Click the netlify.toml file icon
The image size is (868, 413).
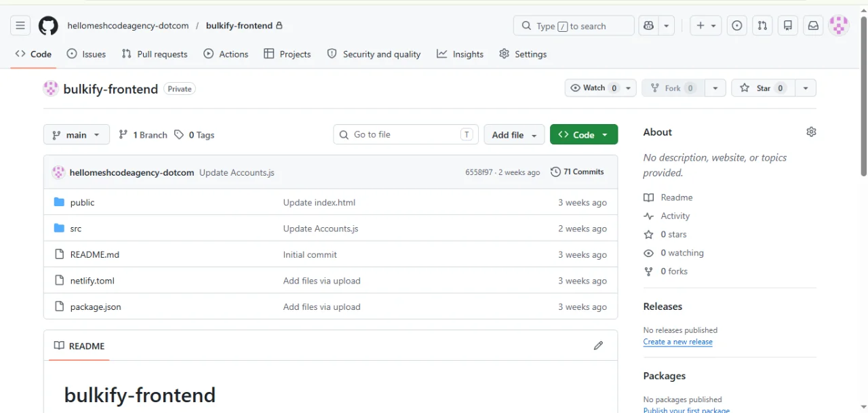pyautogui.click(x=59, y=281)
